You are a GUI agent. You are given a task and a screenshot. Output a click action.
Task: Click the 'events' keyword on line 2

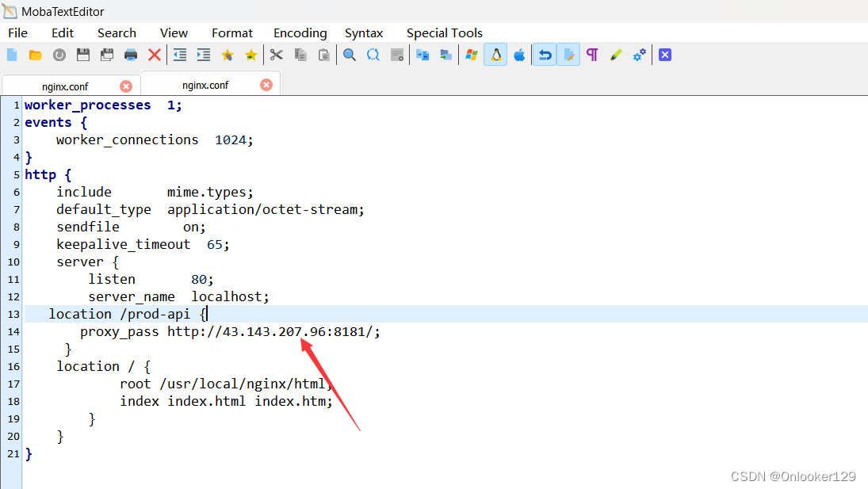point(48,122)
